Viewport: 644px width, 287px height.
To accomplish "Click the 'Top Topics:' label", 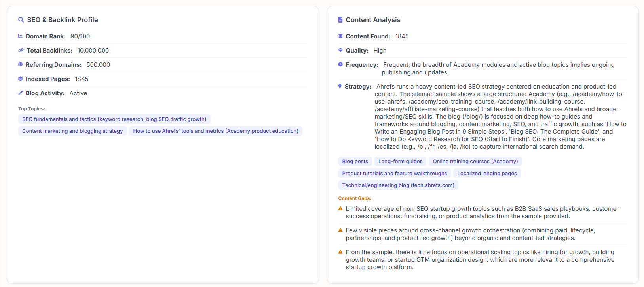I will click(32, 108).
